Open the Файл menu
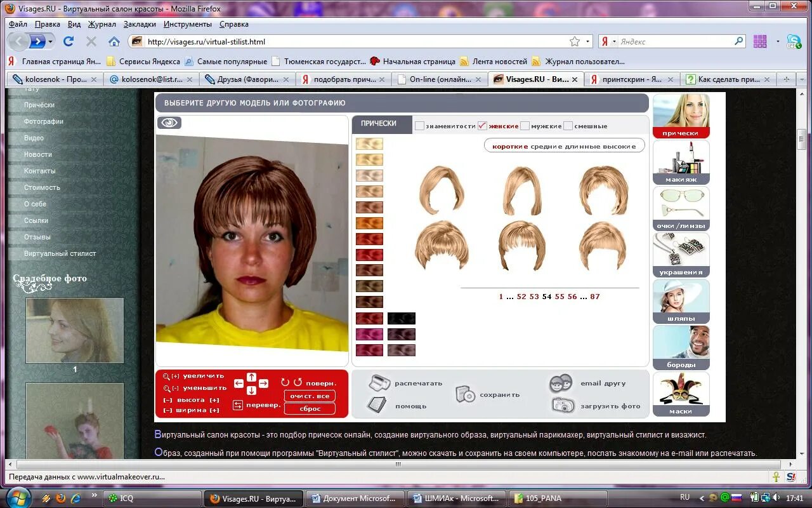 (x=18, y=24)
